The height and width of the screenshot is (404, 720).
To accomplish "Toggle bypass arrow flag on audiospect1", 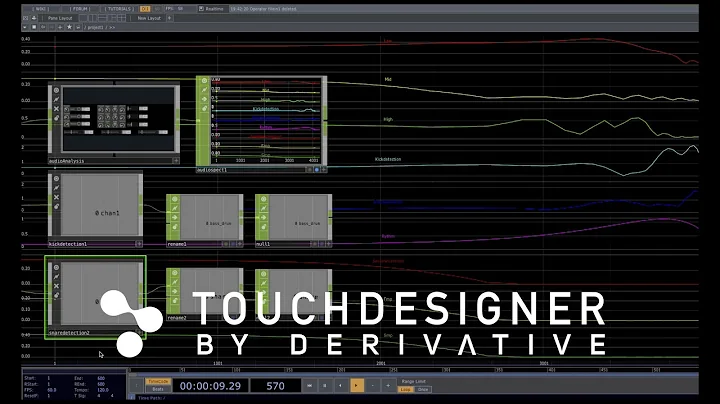I will click(x=204, y=99).
